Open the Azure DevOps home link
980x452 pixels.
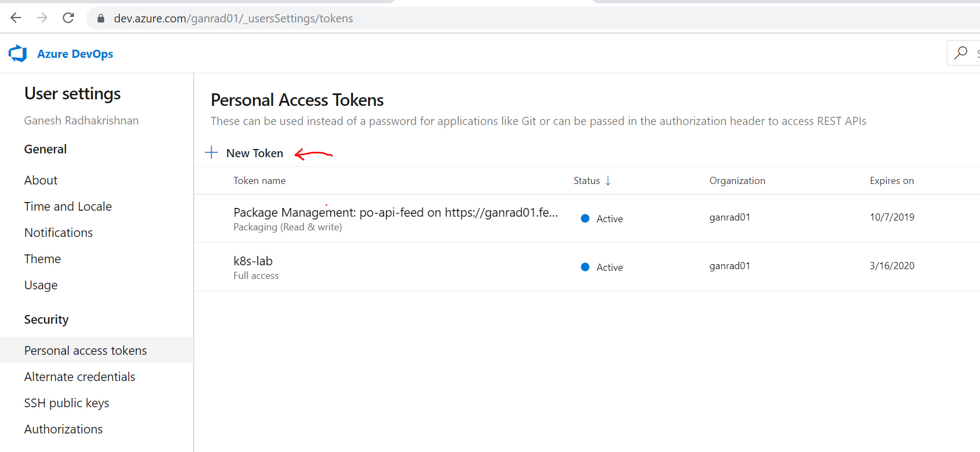(x=75, y=53)
